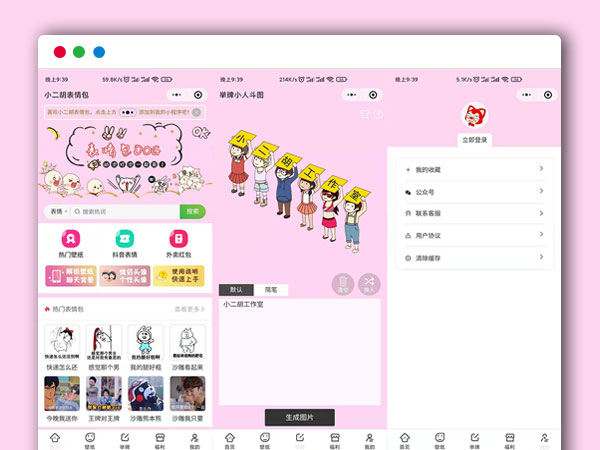The image size is (600, 450).
Task: Open the 使用说明 快速上手 banner
Action: point(179,276)
